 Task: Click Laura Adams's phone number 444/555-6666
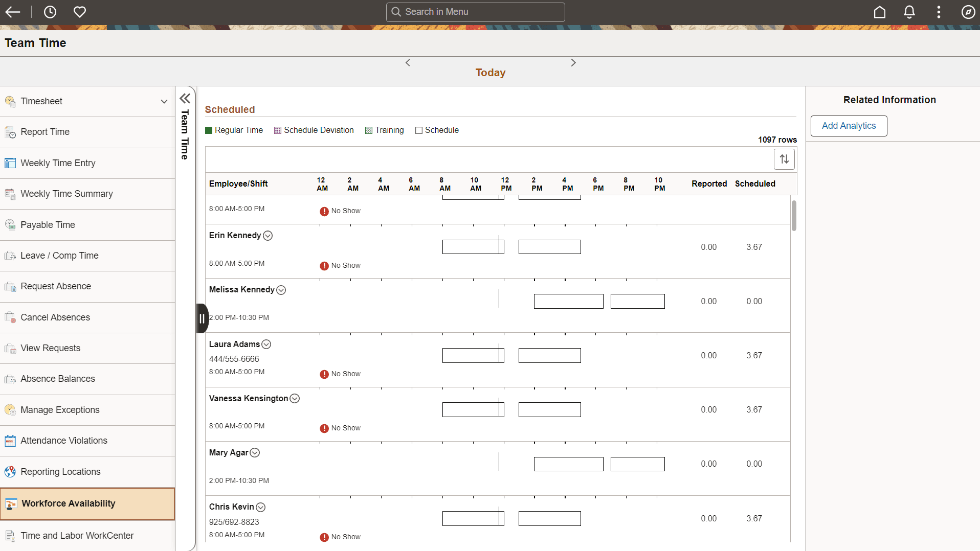click(234, 359)
